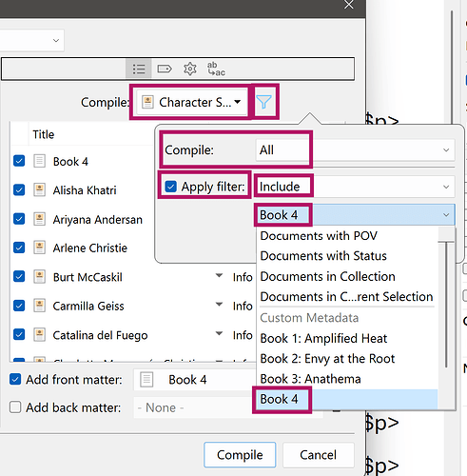467x476 pixels.
Task: Click the Burt McCaskil character sheet icon
Action: pos(39,277)
